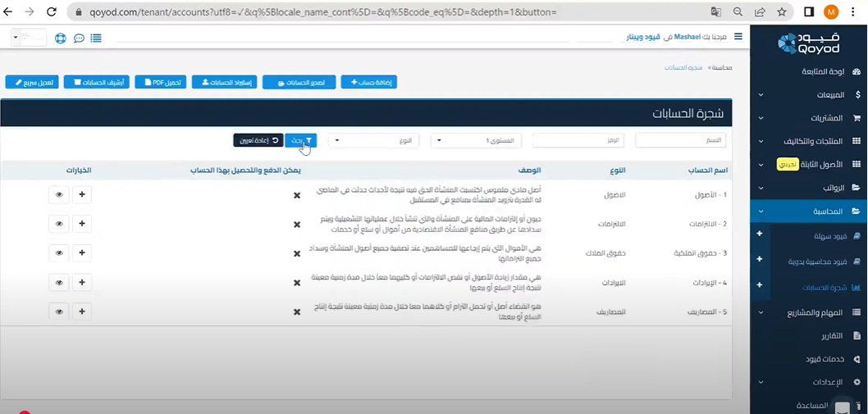This screenshot has width=868, height=414.
Task: Expand the المشتريات sidebar section
Action: (761, 118)
